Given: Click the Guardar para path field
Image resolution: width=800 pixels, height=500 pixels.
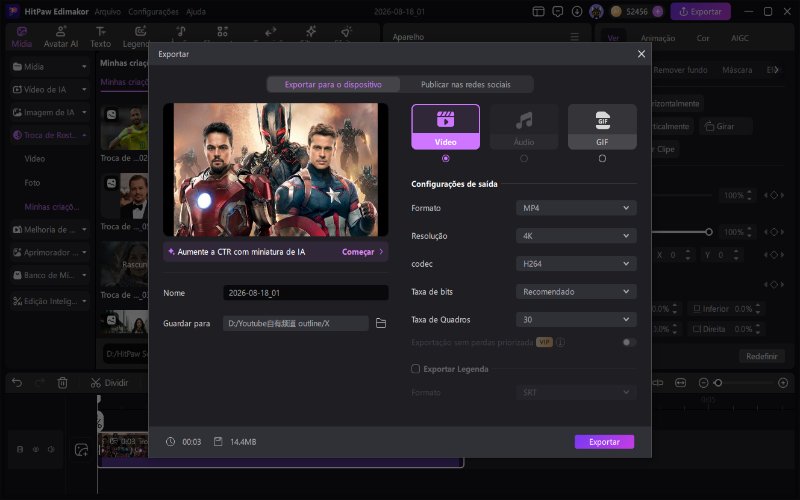Looking at the screenshot, I should (295, 323).
